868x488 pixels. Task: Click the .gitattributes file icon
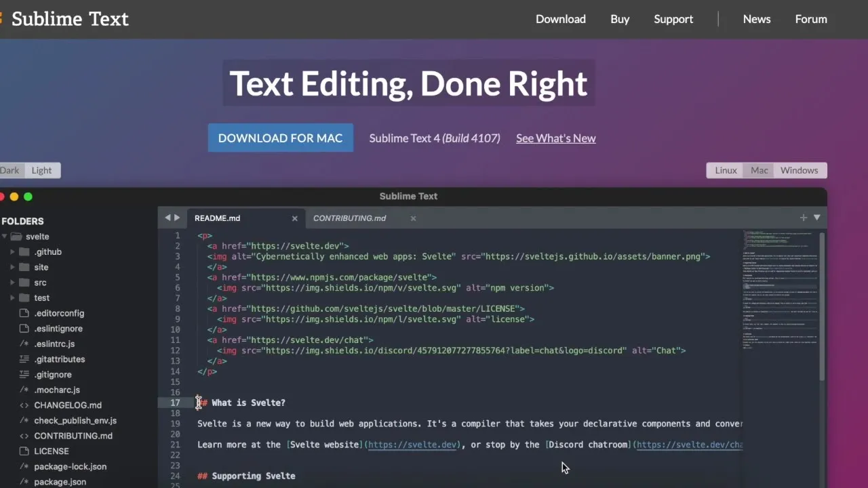(x=24, y=359)
